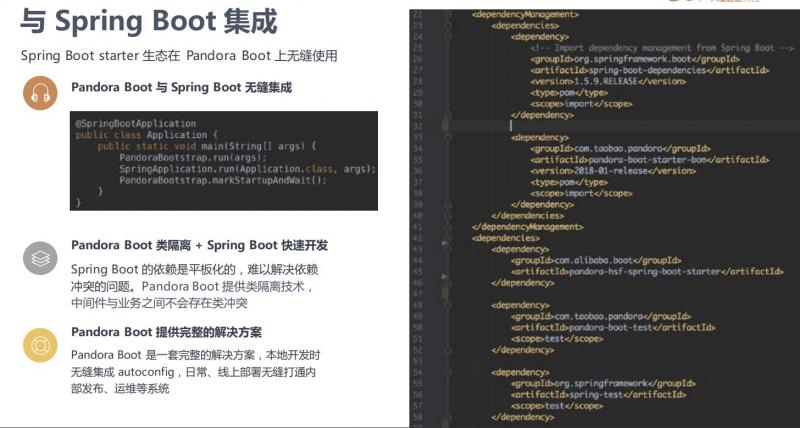
Task: Click the public class Application line
Action: pyautogui.click(x=147, y=135)
